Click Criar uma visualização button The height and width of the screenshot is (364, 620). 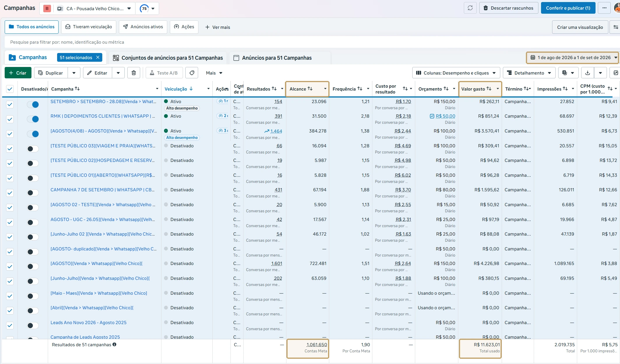click(x=580, y=27)
